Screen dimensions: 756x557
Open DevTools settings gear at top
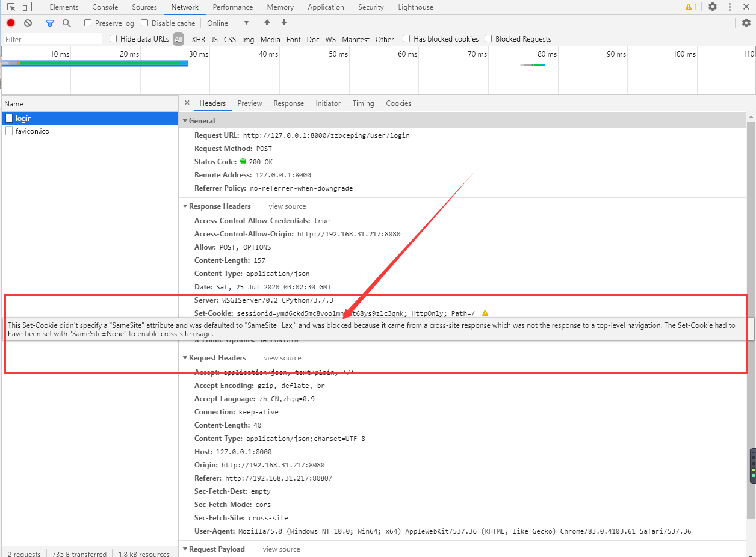tap(713, 7)
